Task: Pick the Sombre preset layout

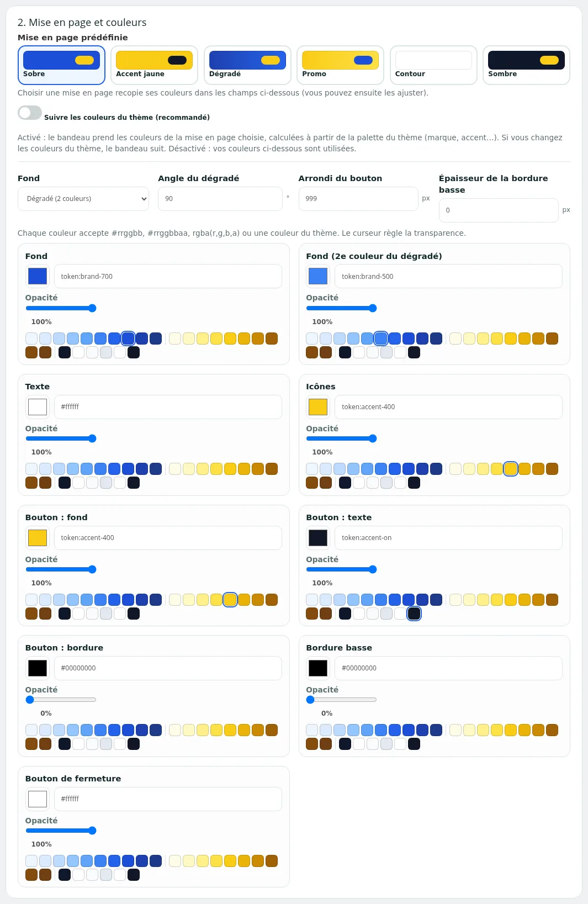Action: point(526,65)
